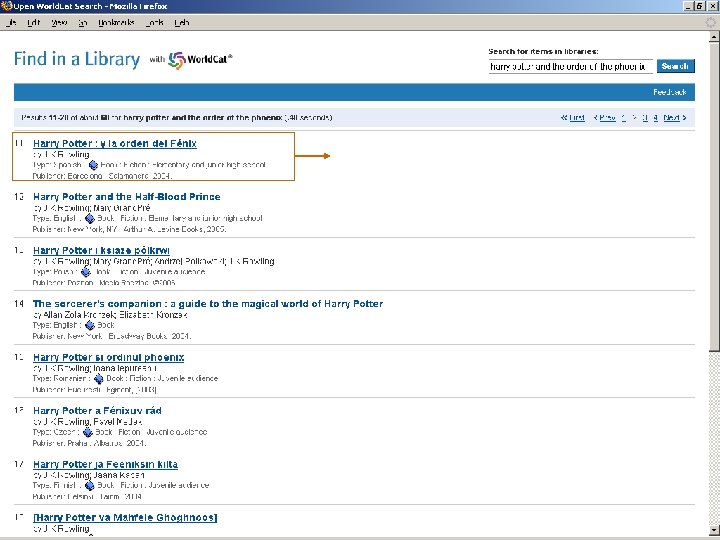This screenshot has width=720, height=540.
Task: Open the Bookmarks menu
Action: [116, 22]
